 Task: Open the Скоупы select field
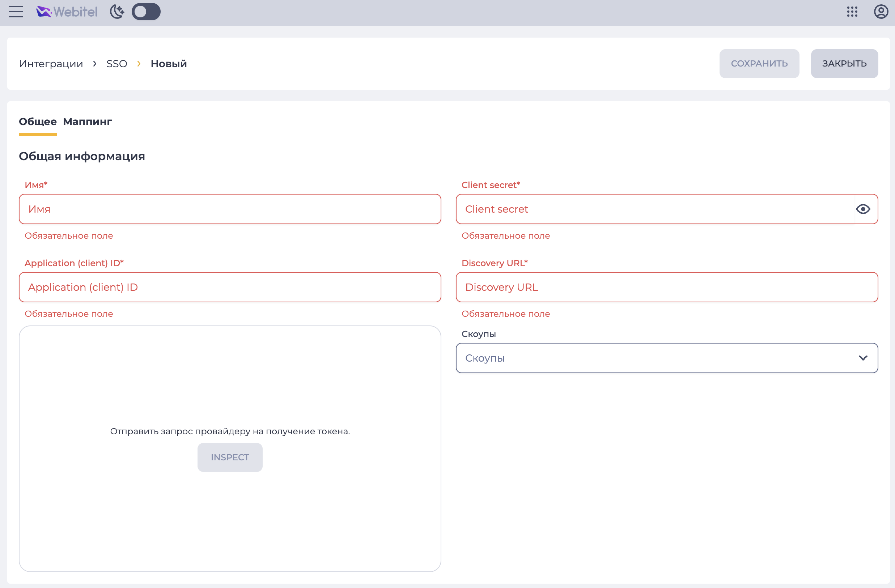tap(667, 358)
